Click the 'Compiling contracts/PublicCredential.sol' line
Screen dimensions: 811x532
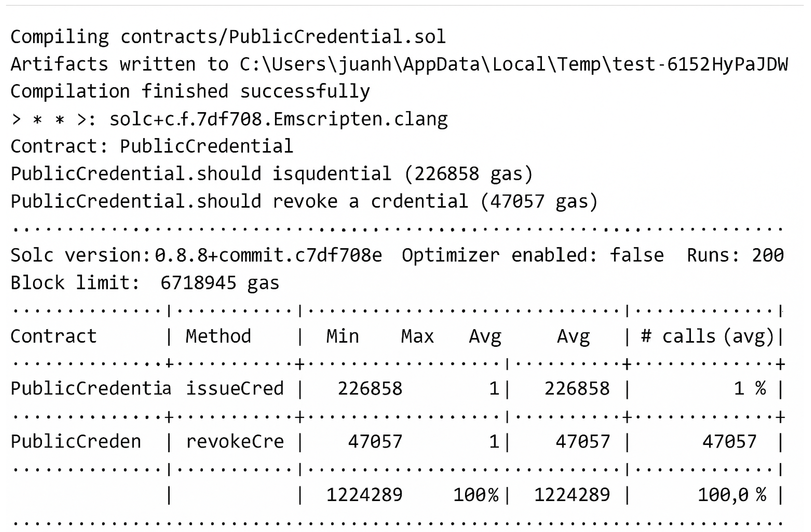(x=228, y=37)
